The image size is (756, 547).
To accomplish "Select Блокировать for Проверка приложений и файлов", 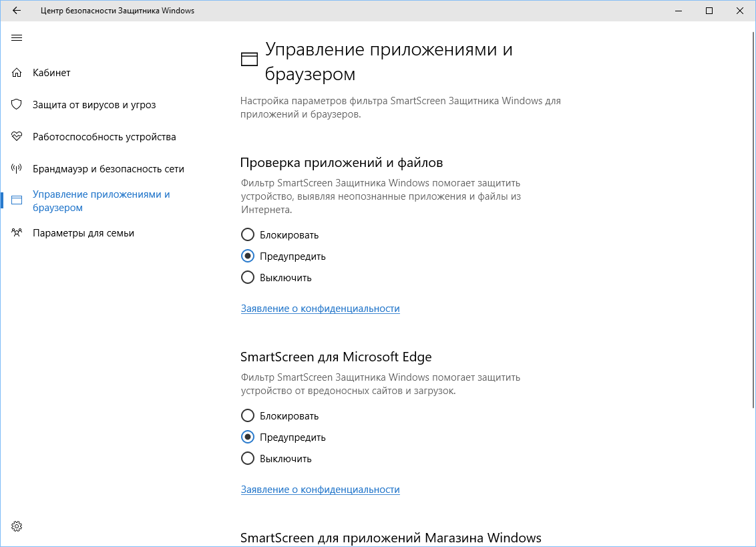I will pyautogui.click(x=248, y=234).
